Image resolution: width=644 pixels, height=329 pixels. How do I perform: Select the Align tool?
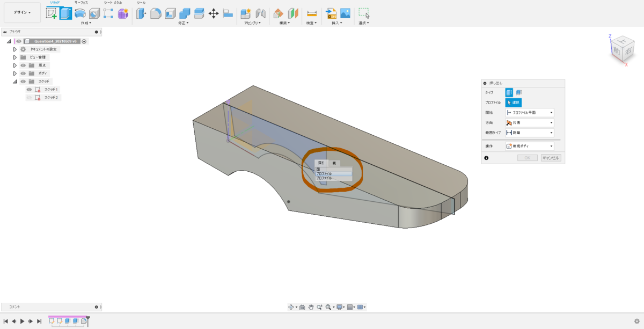pyautogui.click(x=228, y=13)
